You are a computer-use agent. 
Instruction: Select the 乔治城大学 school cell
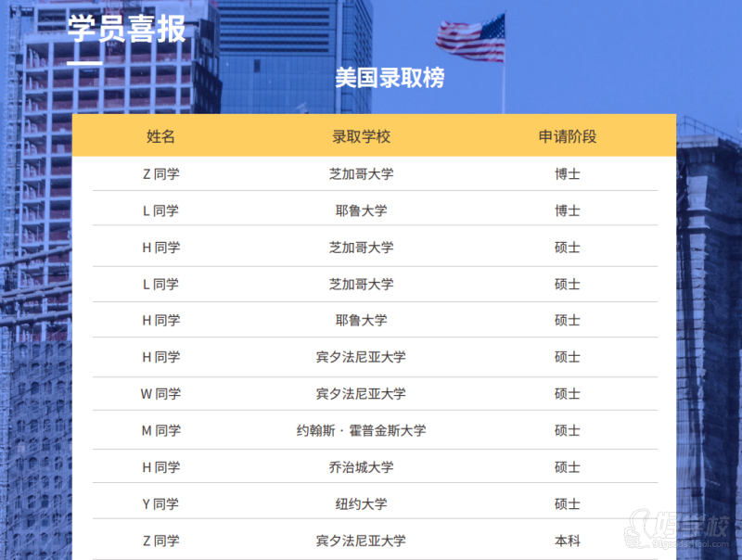point(362,467)
